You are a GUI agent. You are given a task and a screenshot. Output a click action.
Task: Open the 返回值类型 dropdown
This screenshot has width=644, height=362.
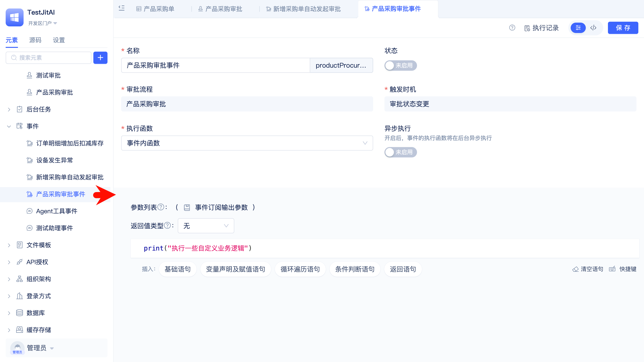206,226
